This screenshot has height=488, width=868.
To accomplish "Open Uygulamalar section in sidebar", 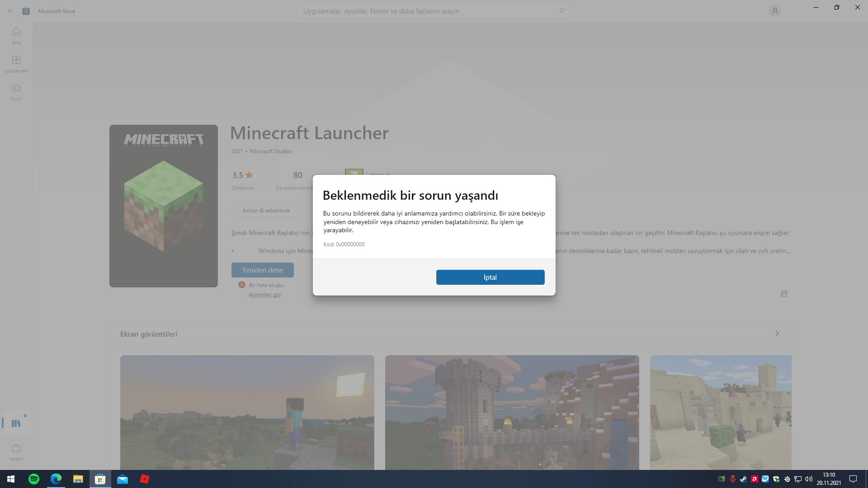I will click(16, 64).
